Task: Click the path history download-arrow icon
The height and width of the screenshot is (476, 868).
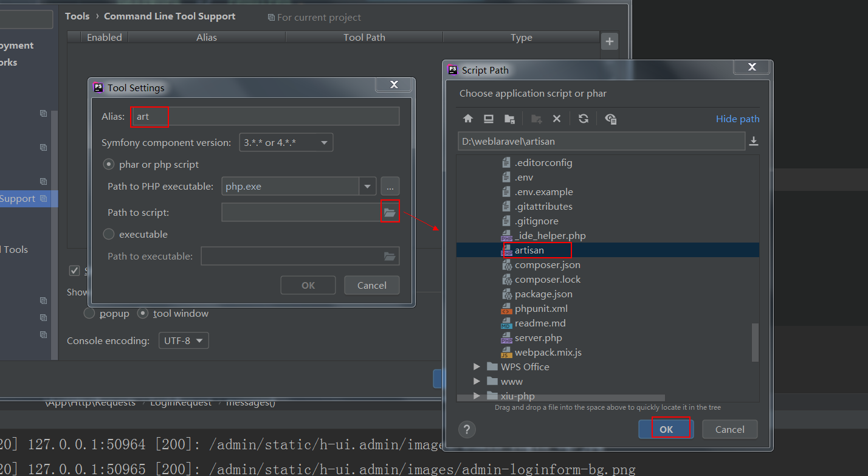Action: tap(754, 141)
